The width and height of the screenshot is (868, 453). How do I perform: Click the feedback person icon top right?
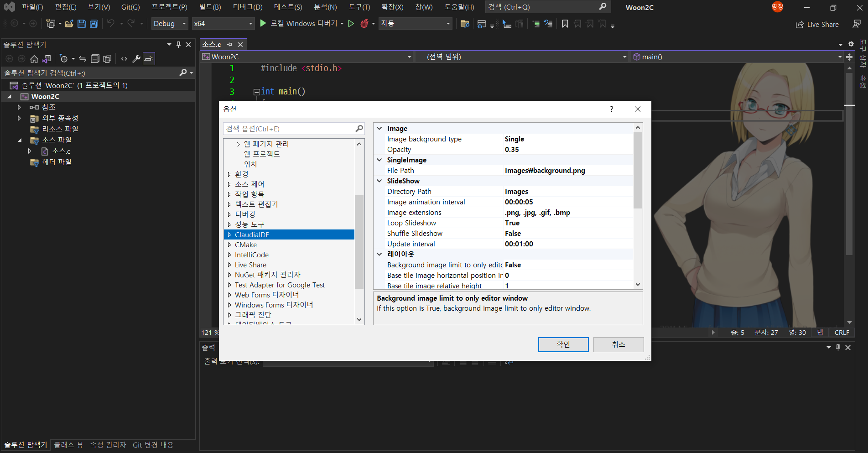pos(857,24)
